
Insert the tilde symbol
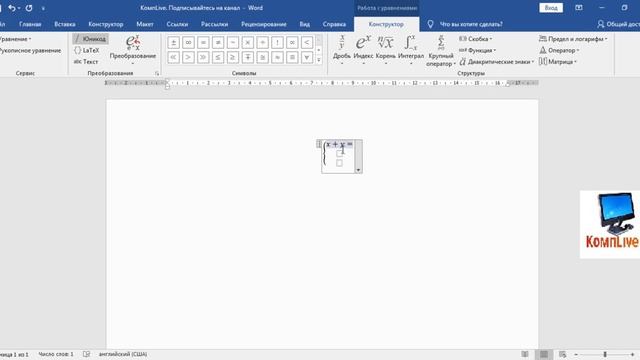(x=233, y=42)
